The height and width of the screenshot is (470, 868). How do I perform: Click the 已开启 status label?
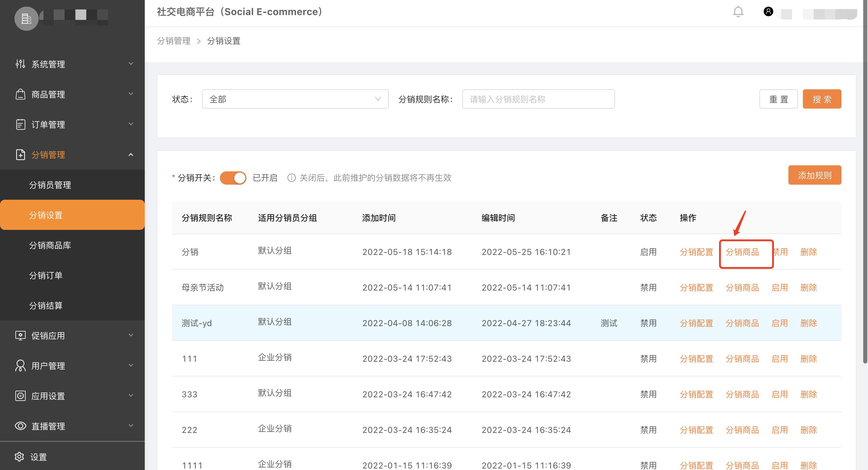[x=265, y=178]
